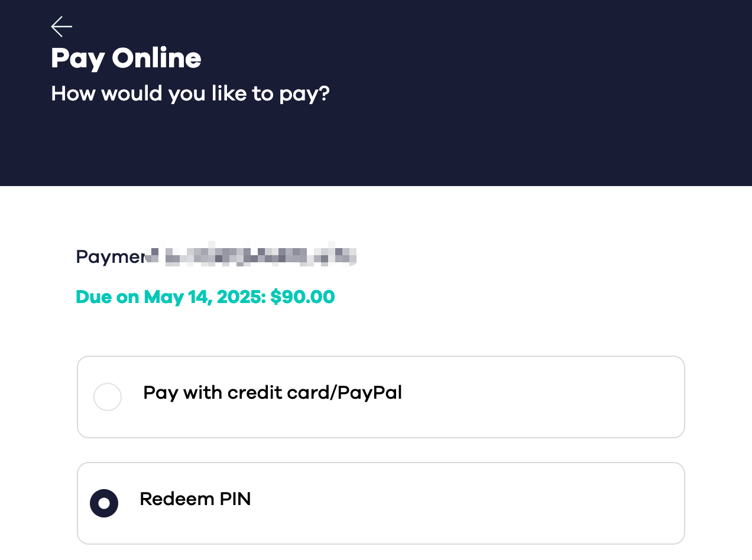Click the word "Redeem" in second option
This screenshot has width=752, height=560.
point(176,499)
